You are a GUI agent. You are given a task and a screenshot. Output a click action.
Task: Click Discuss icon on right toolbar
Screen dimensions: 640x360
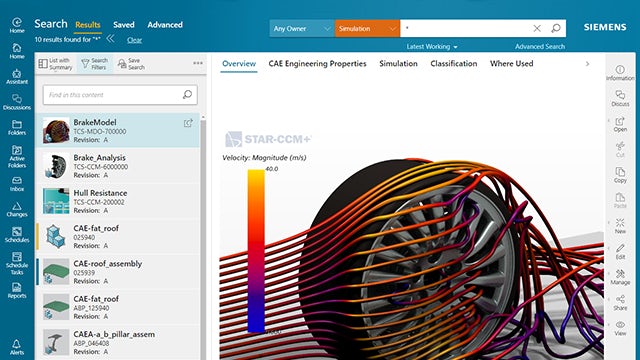620,98
